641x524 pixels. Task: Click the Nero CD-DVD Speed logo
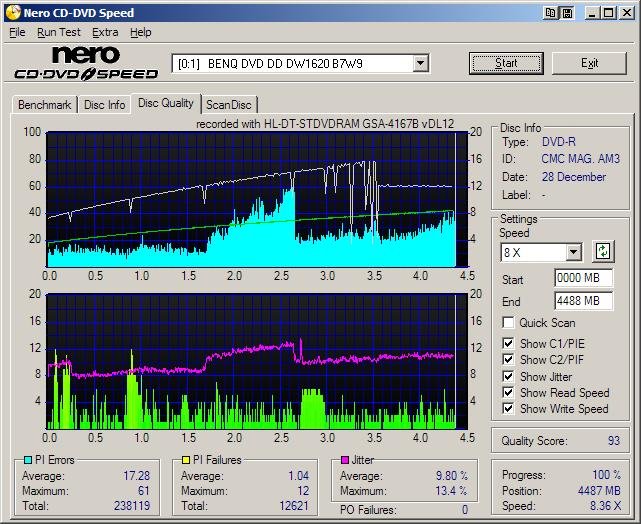tap(86, 62)
